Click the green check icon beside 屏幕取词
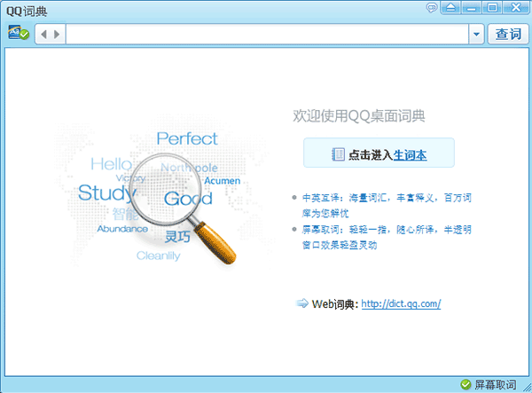 (x=465, y=384)
